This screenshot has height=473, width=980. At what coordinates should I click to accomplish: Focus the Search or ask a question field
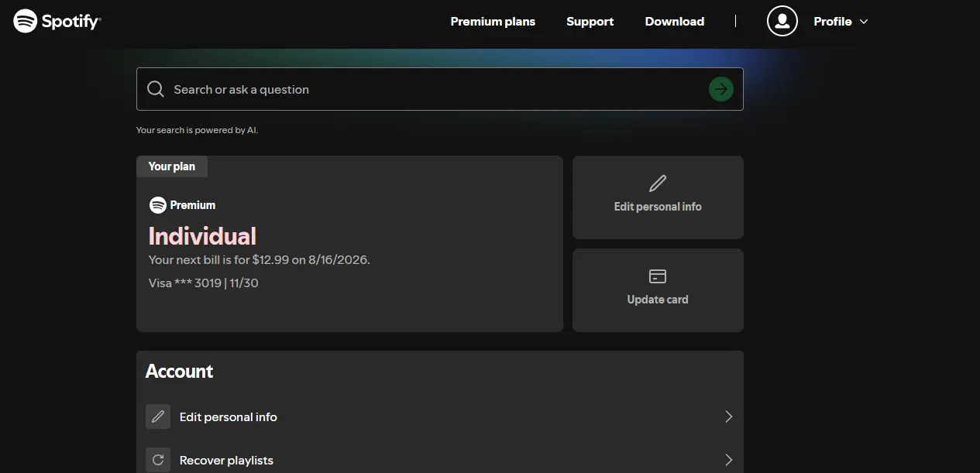tap(439, 89)
